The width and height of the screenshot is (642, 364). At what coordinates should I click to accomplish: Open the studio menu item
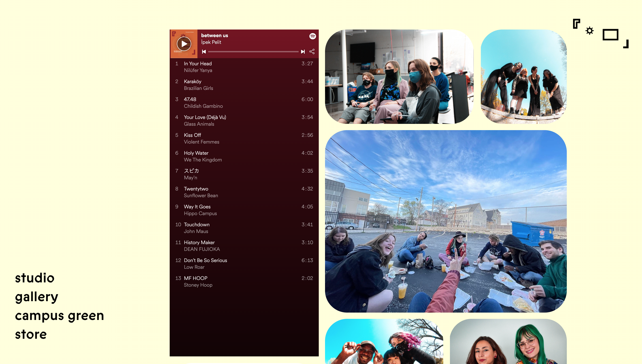[34, 278]
